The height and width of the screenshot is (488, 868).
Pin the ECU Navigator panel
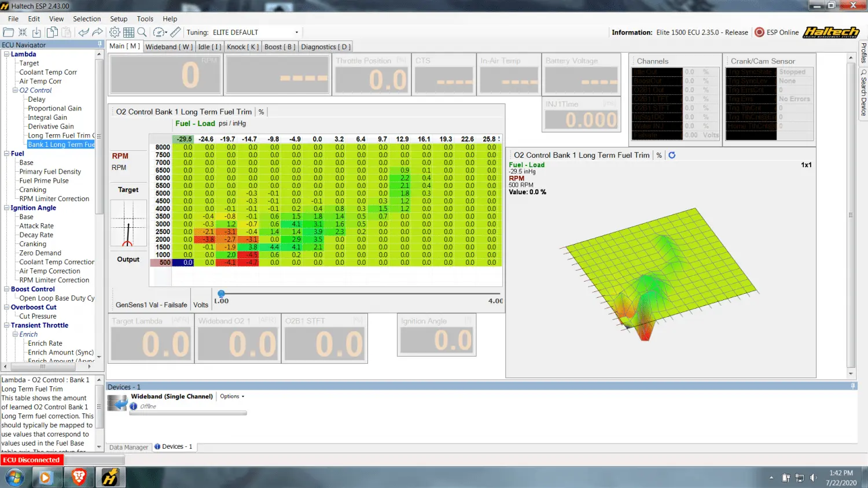100,44
